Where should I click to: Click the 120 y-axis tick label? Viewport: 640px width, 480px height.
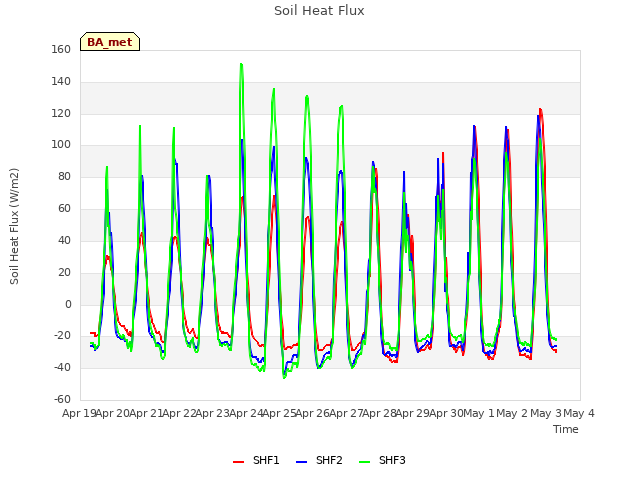[61, 113]
